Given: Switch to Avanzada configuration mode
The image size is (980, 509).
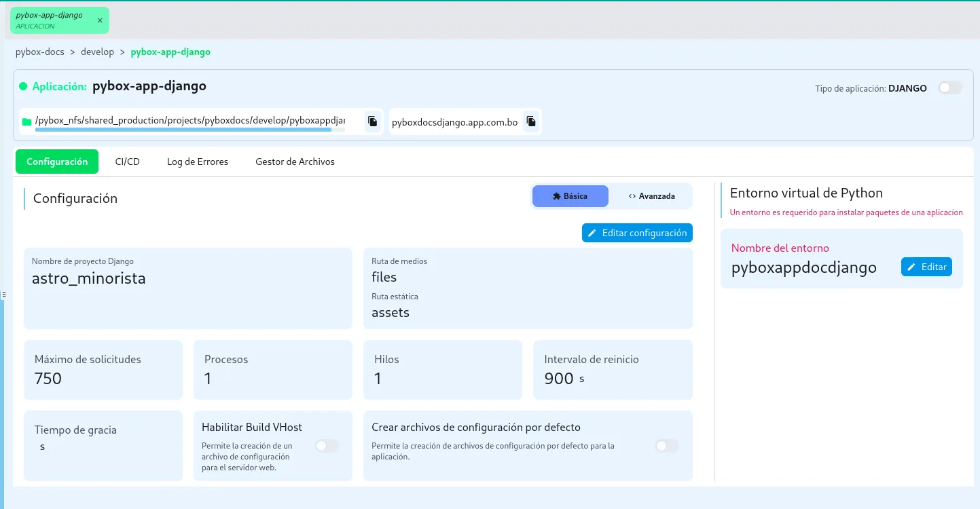Looking at the screenshot, I should coord(651,196).
